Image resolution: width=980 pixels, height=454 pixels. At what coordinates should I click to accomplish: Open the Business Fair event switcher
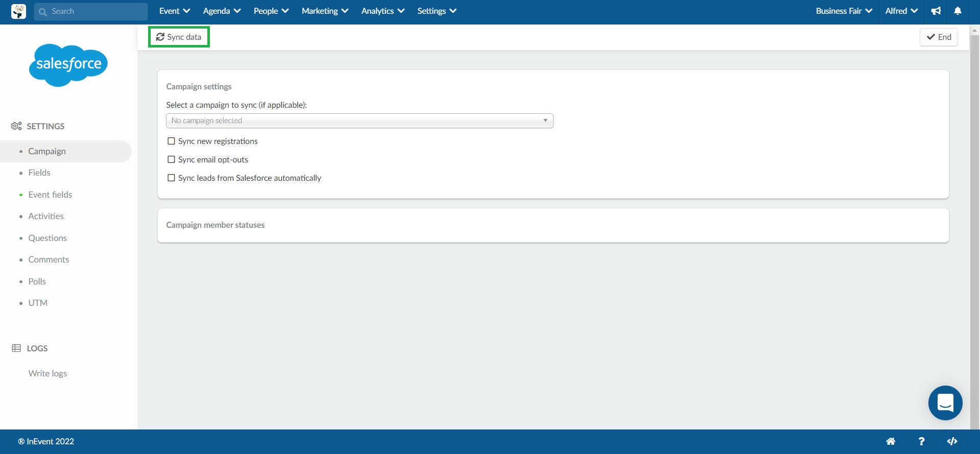[844, 11]
